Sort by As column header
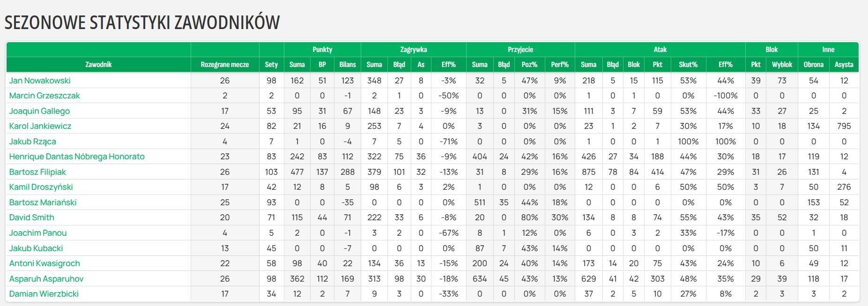Viewport: 868px width, 306px height. pos(421,65)
